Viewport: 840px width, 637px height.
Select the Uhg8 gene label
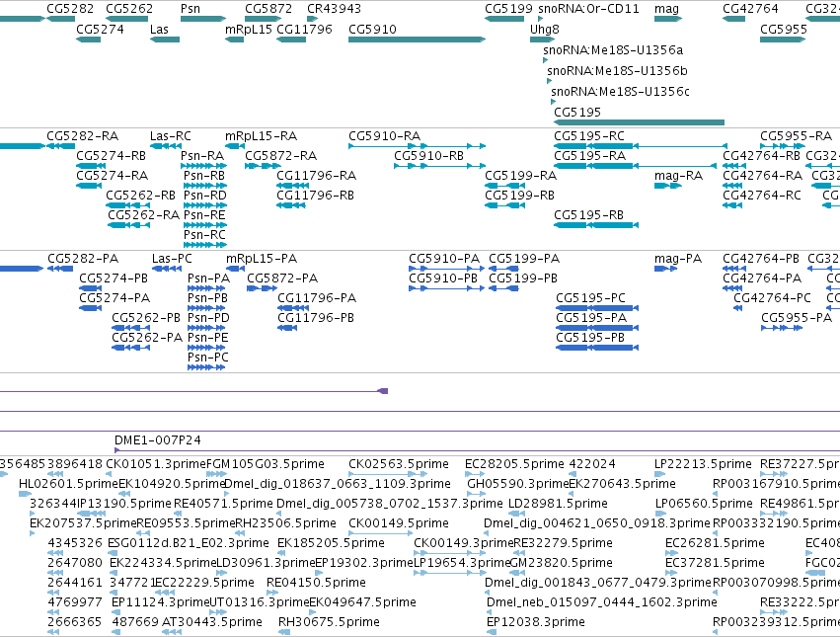[544, 29]
